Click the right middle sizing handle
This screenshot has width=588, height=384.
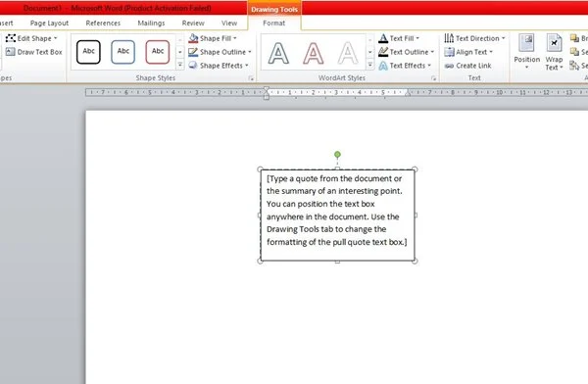click(416, 216)
